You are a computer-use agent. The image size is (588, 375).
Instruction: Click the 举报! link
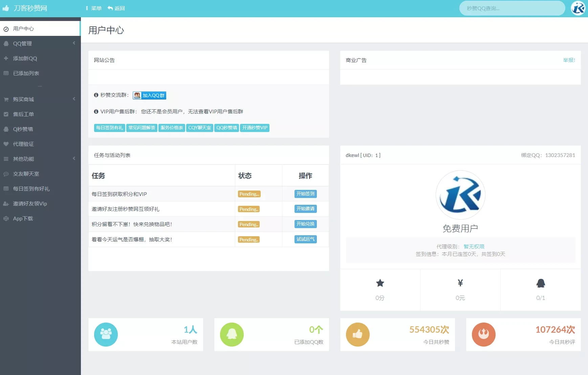tap(569, 60)
